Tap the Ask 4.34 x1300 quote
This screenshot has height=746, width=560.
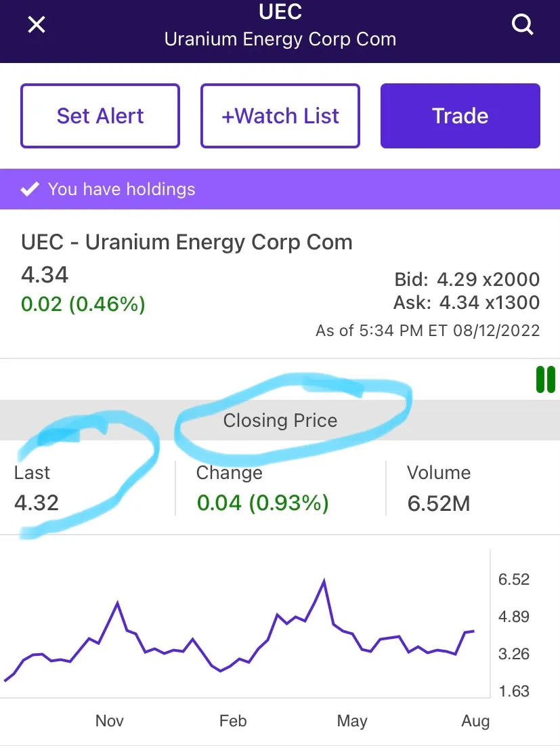click(467, 303)
